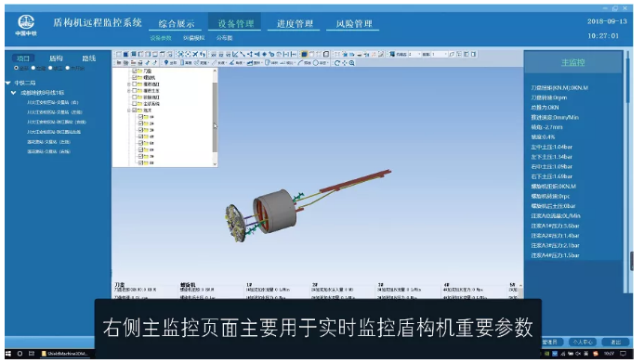Image resolution: width=644 pixels, height=363 pixels.
Task: Select the 未开始 radio button
Action: click(68, 68)
